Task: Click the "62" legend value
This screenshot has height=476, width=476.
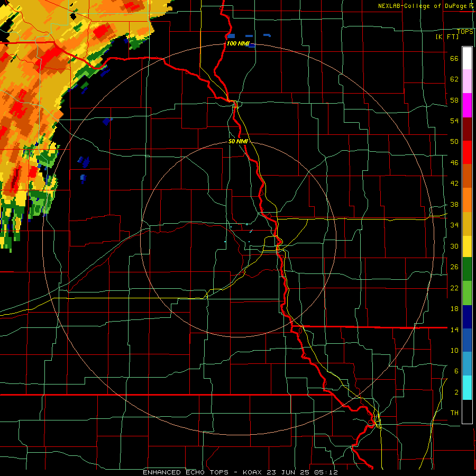Action: tap(454, 79)
